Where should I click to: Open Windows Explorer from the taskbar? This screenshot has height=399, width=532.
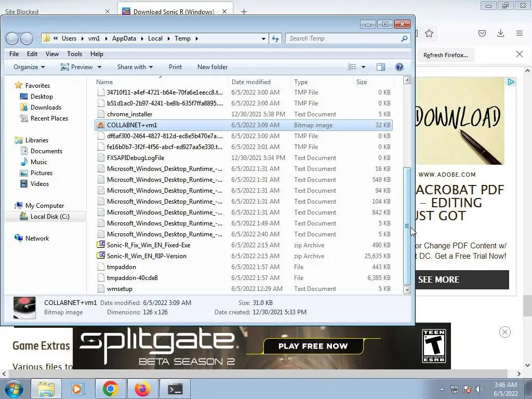click(46, 389)
